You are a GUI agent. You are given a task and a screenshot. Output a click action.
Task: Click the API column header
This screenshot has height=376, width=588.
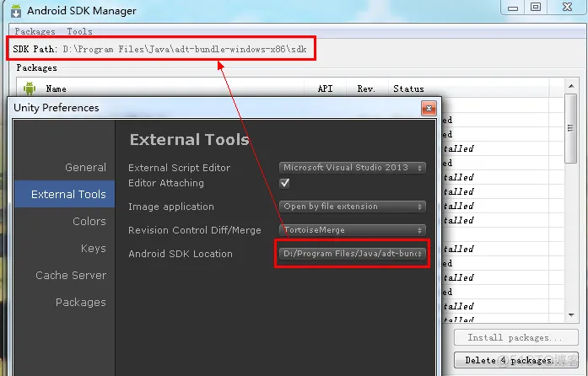325,89
